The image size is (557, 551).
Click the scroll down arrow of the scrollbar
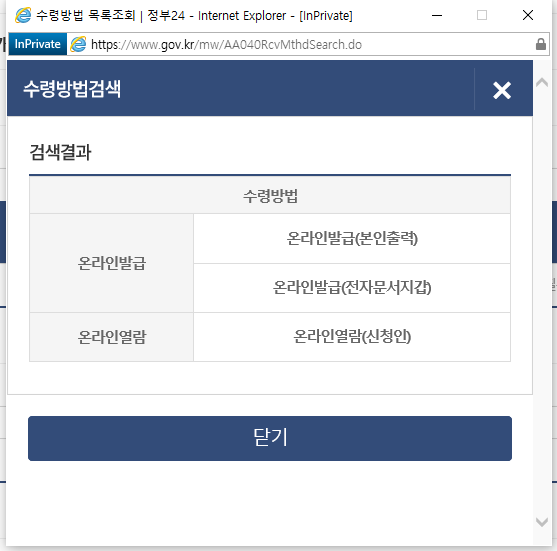pos(542,522)
